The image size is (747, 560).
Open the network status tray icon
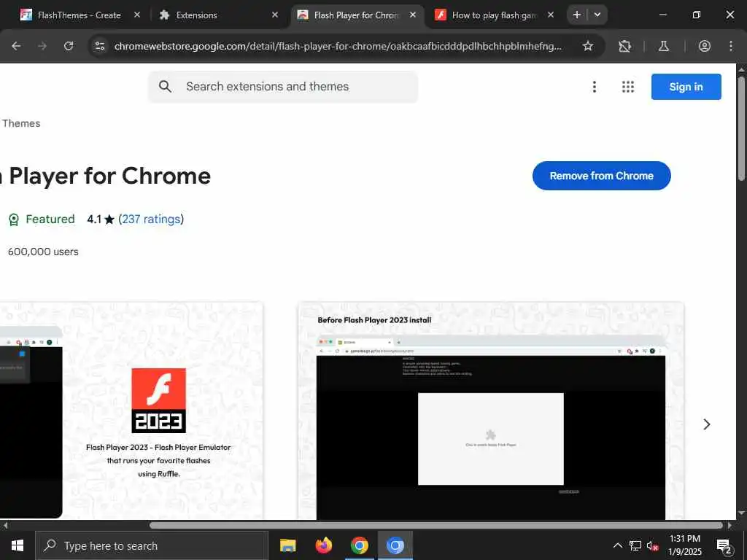tap(635, 545)
